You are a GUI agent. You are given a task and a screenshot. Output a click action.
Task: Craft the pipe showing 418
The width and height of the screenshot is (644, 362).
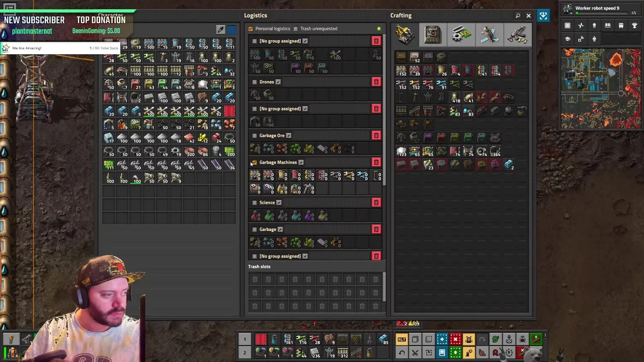(455, 98)
